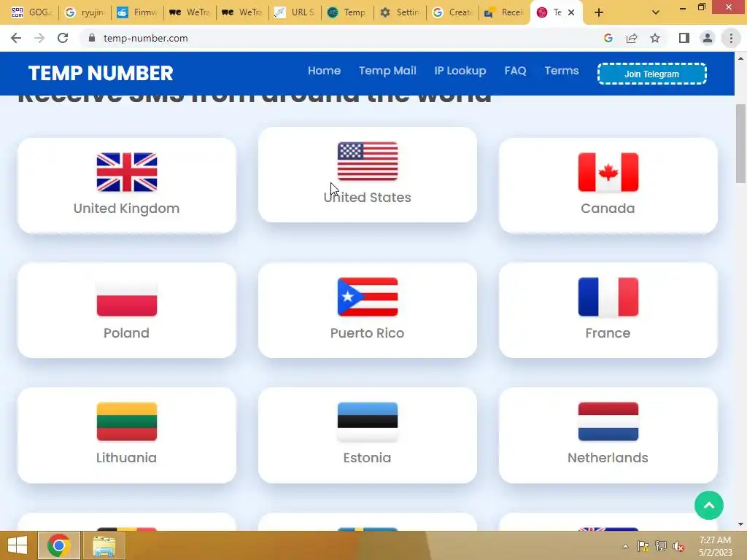Viewport: 747px width, 560px height.
Task: Open the Windows Start button
Action: tap(18, 545)
